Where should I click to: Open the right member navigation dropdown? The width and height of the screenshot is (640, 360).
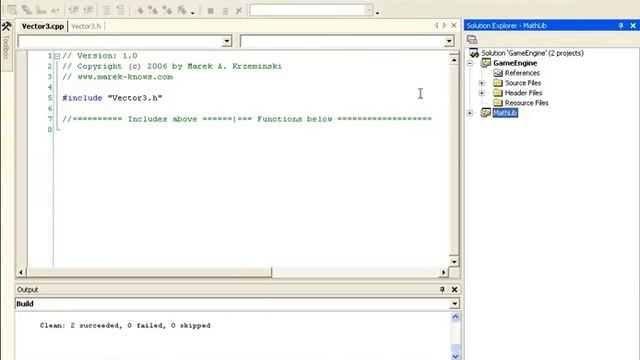coord(449,41)
